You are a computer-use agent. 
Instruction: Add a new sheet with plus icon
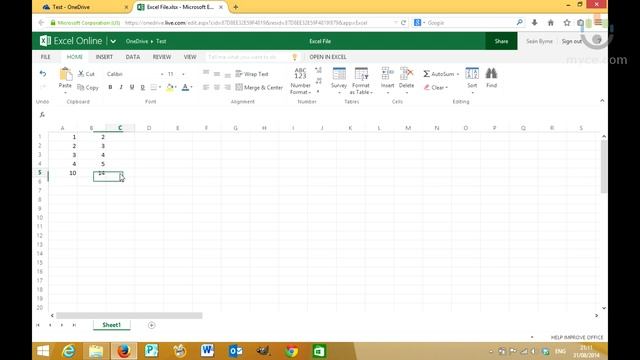point(151,325)
